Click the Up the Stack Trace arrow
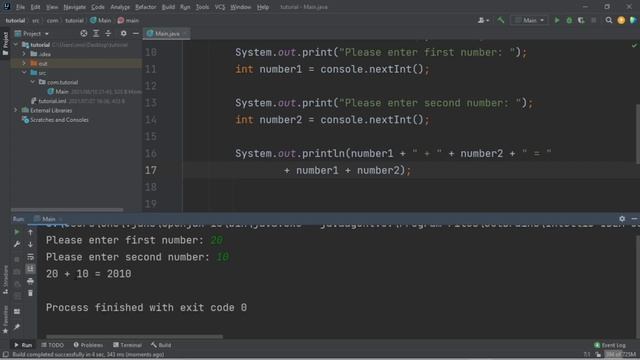The height and width of the screenshot is (360, 640). coord(30,232)
